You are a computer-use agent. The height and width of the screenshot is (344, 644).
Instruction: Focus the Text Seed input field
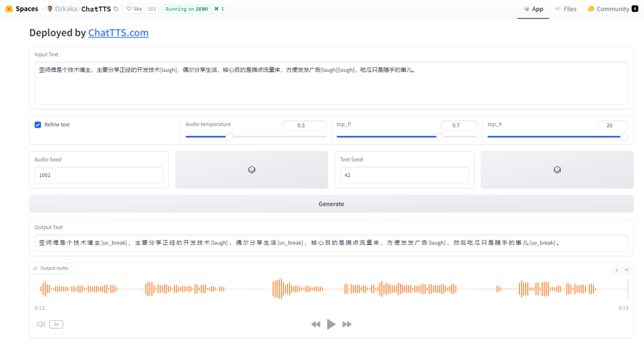click(x=404, y=175)
